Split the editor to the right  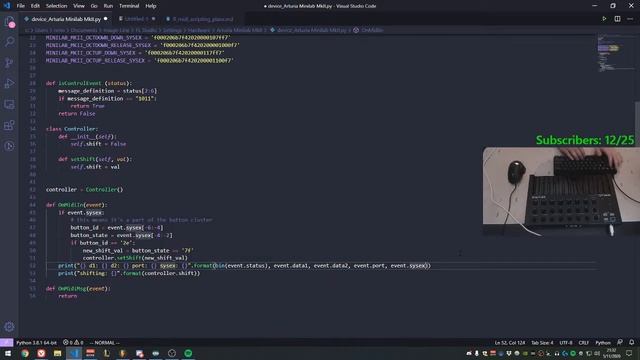(617, 19)
